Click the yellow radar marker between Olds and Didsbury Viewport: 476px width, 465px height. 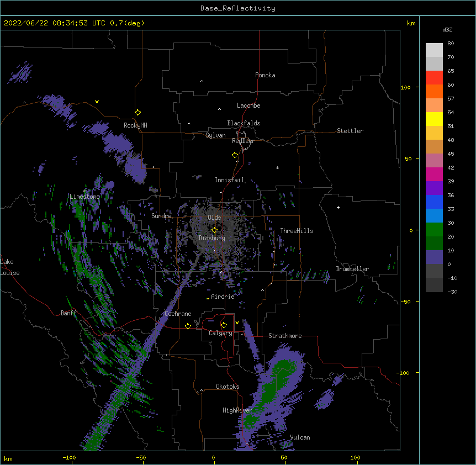coord(214,230)
